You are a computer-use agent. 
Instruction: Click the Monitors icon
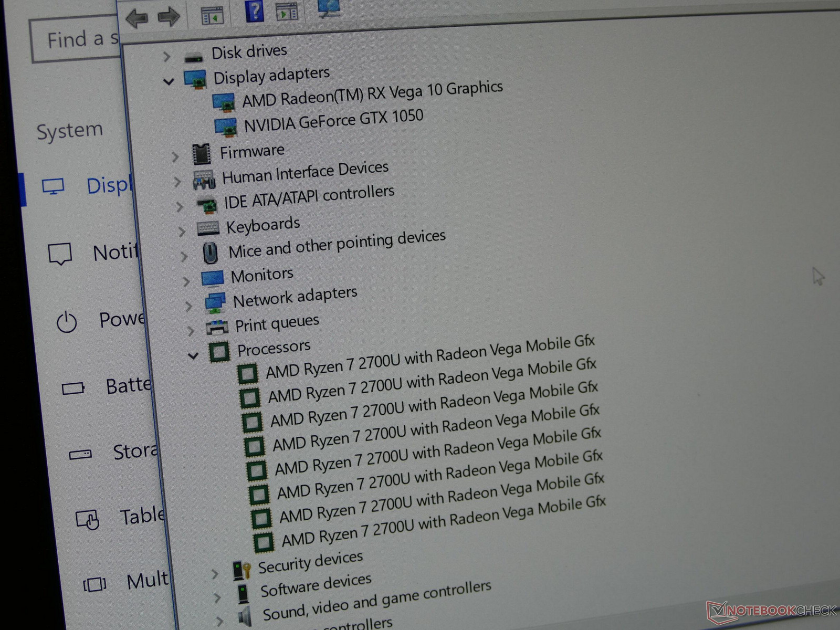pos(213,278)
